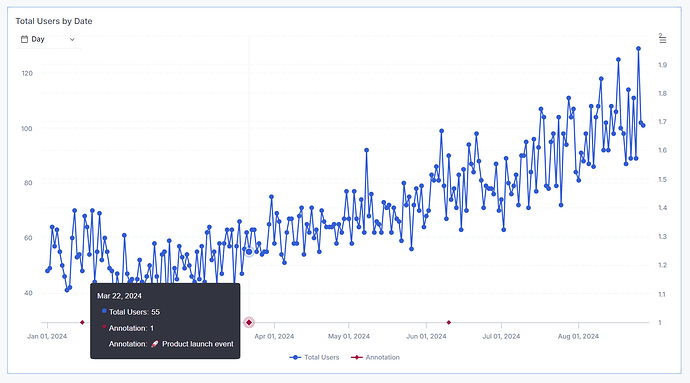Click the Jul 01, 2024 axis label
Screen dimensions: 690x383
point(501,336)
